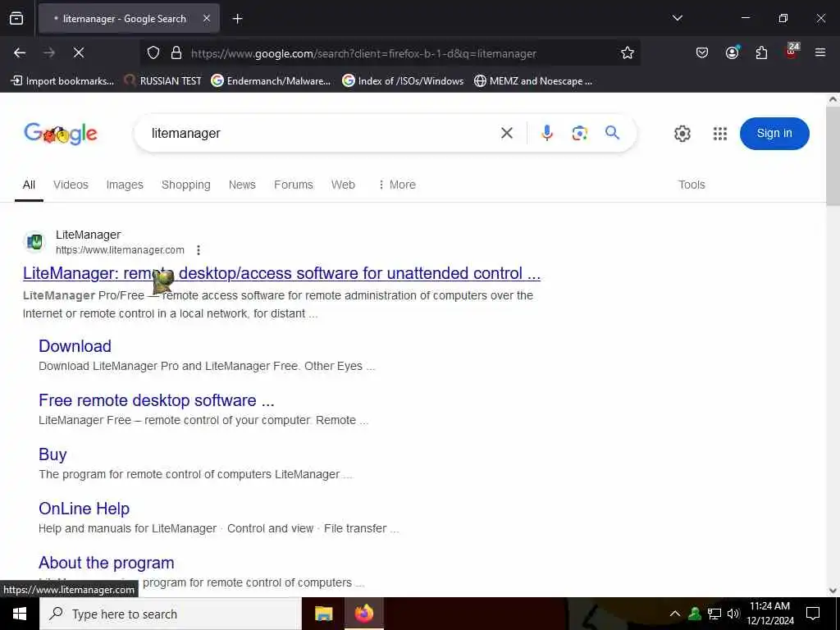Open LiteManager remote desktop result title
Screen dimensions: 840x630
click(282, 273)
